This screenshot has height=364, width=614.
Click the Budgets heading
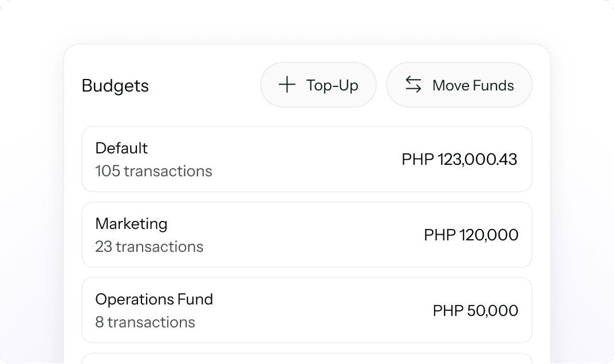point(115,86)
